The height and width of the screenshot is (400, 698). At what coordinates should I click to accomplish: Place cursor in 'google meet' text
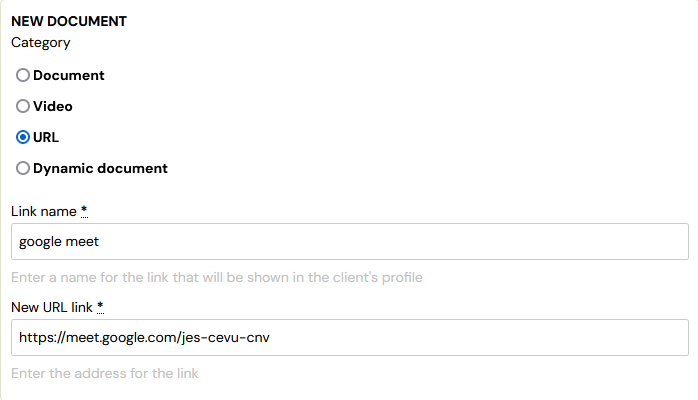click(59, 242)
